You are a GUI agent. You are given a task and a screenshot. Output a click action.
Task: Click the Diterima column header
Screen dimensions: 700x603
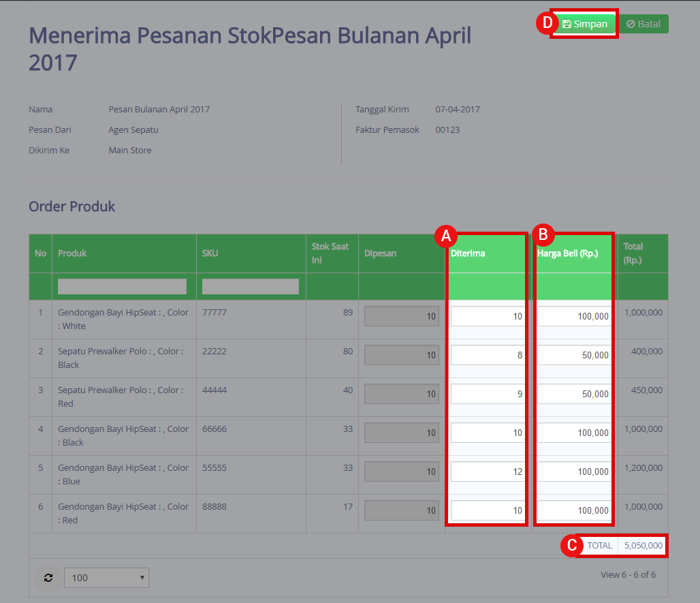point(488,253)
